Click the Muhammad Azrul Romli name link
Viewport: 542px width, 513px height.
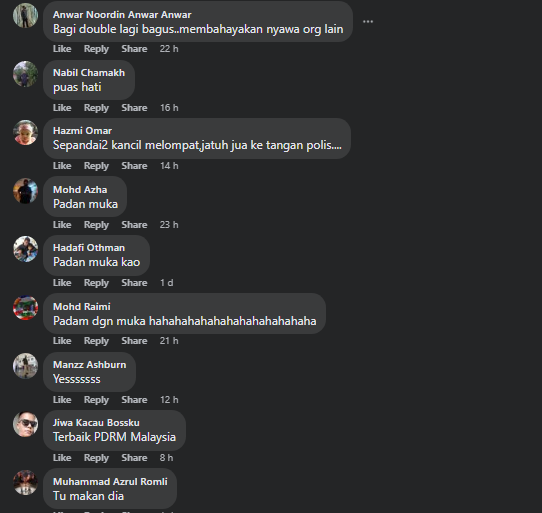[x=110, y=482]
